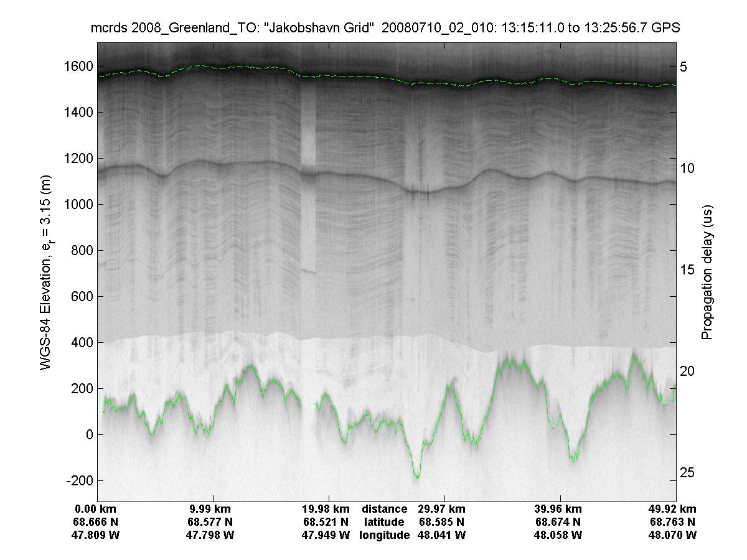
Task: Click the word 'latitude' below the axis
Action: tap(384, 522)
